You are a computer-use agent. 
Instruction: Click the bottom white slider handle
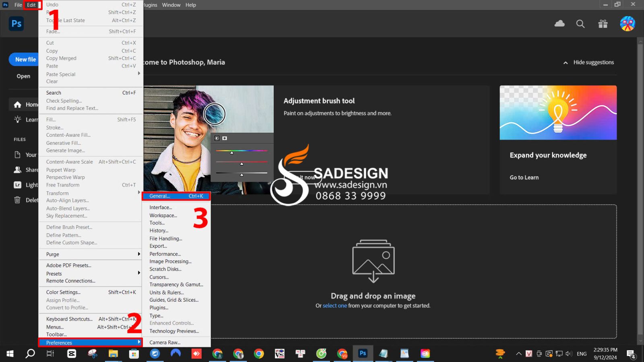click(242, 175)
